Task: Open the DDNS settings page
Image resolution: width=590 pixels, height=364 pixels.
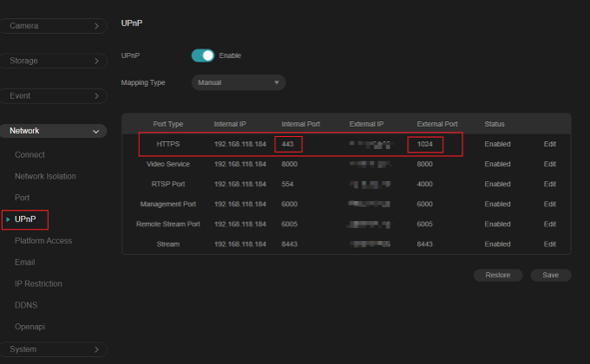Action: pyautogui.click(x=27, y=305)
